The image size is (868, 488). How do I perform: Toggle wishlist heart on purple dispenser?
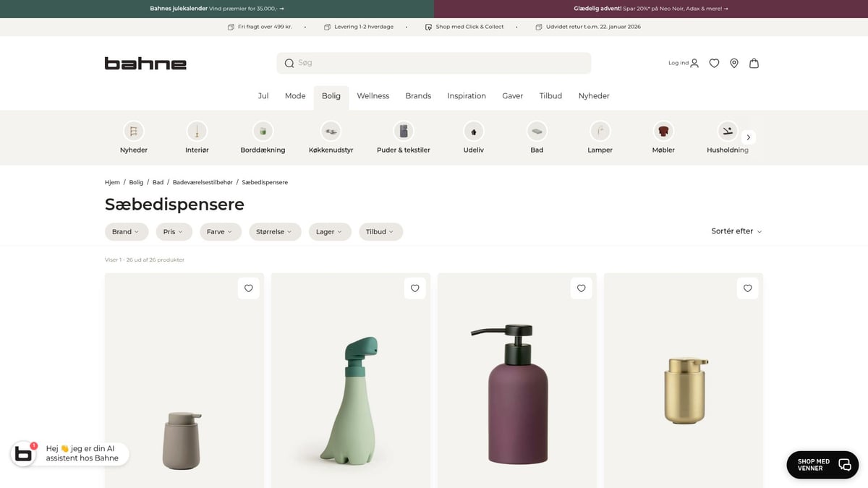click(581, 288)
